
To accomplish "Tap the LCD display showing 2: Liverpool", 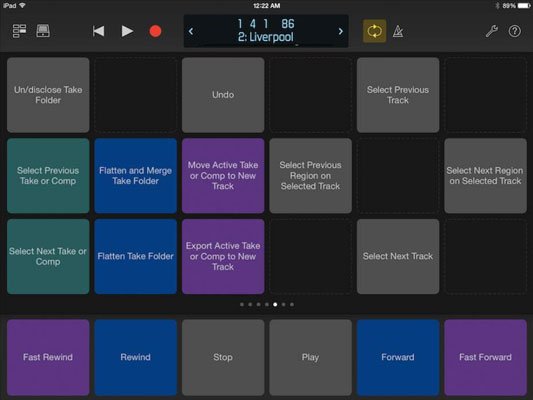I will tap(266, 31).
